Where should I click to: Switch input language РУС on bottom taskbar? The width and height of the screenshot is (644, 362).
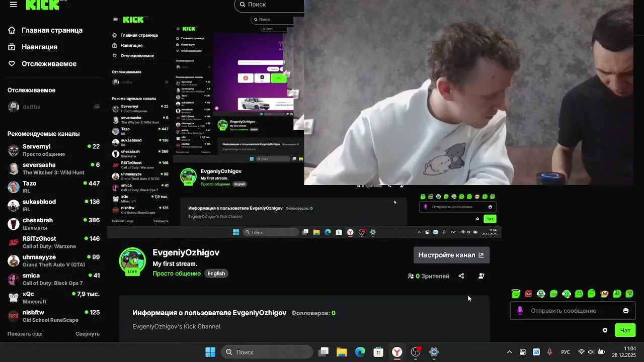pyautogui.click(x=566, y=352)
